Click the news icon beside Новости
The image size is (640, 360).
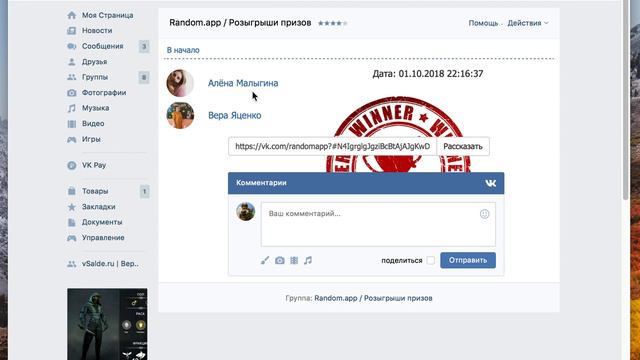click(71, 31)
